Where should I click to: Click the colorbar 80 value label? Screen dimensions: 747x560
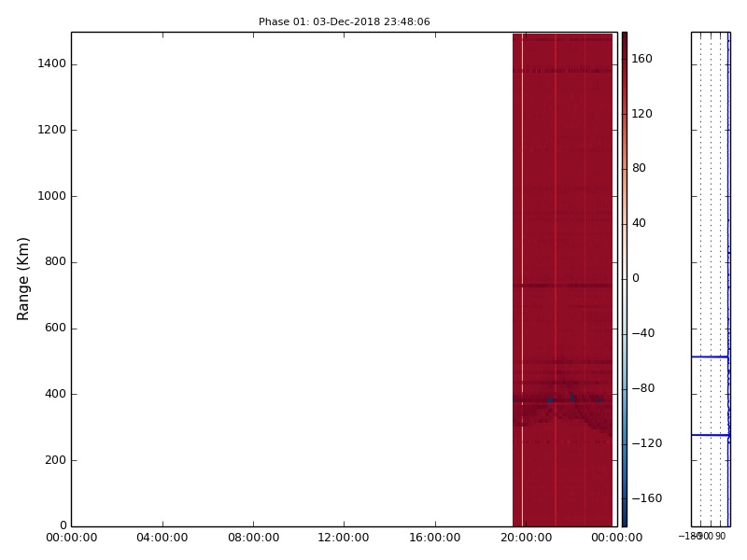click(x=639, y=168)
